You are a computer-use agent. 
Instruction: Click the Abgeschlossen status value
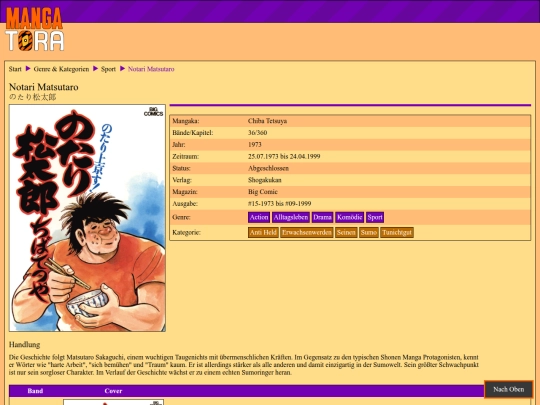click(x=268, y=168)
